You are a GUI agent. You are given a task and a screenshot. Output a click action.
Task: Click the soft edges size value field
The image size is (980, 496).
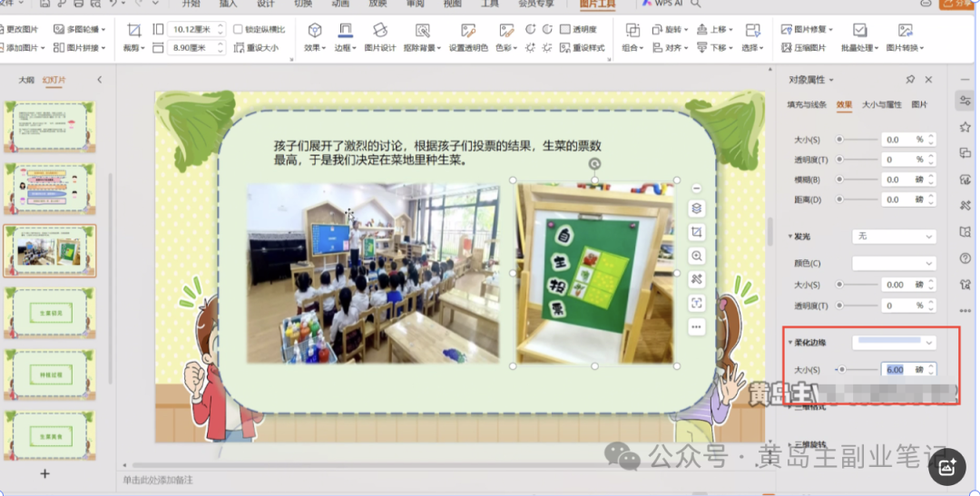pos(896,370)
